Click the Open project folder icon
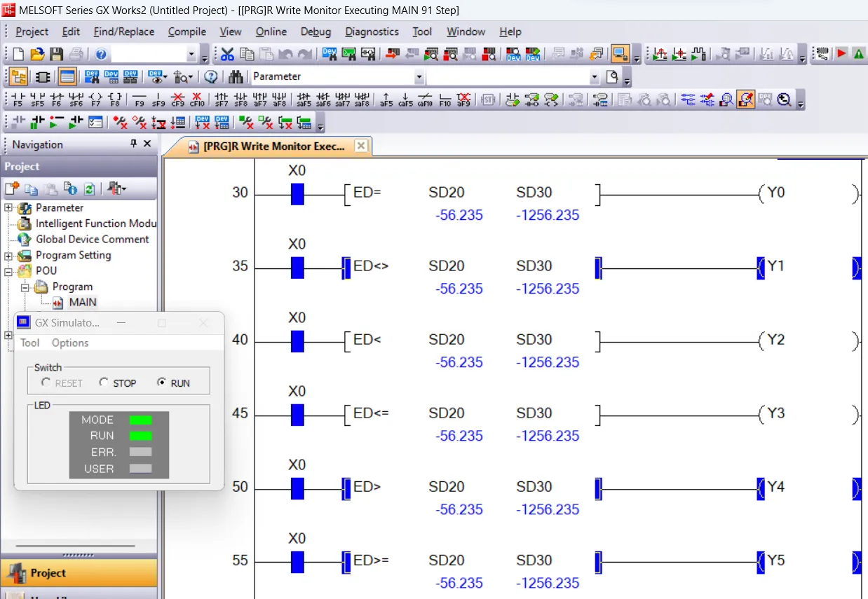The image size is (868, 599). pos(37,54)
